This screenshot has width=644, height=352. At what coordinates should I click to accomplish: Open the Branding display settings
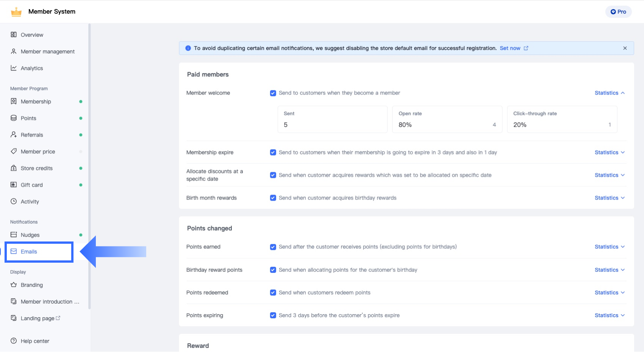(32, 285)
